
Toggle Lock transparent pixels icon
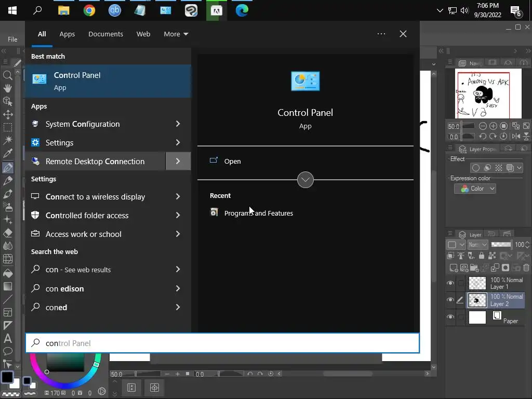pyautogui.click(x=492, y=256)
